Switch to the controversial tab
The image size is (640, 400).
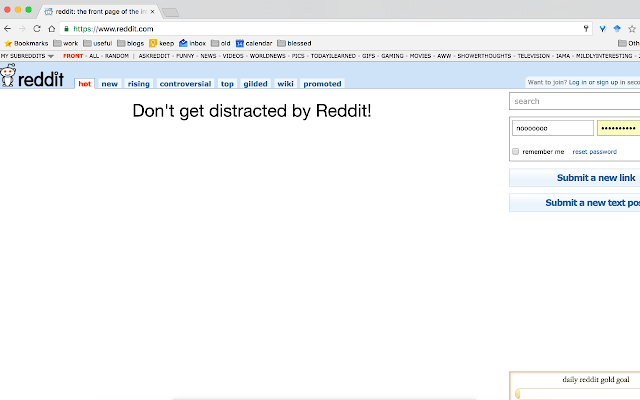coord(184,84)
